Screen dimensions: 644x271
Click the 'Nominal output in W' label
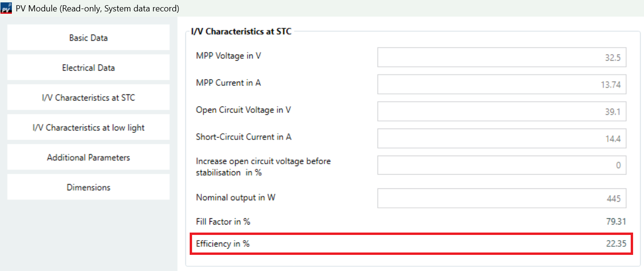(x=236, y=197)
